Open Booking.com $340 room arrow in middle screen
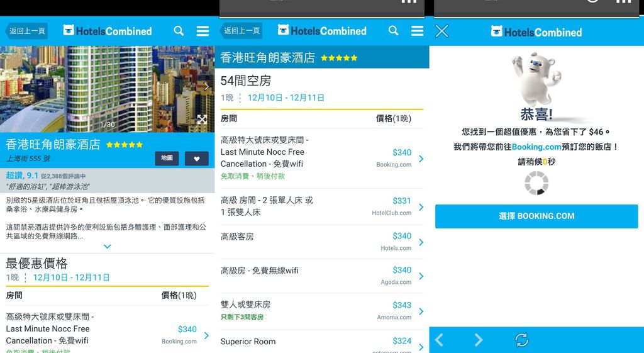Image resolution: width=644 pixels, height=353 pixels. (x=421, y=159)
